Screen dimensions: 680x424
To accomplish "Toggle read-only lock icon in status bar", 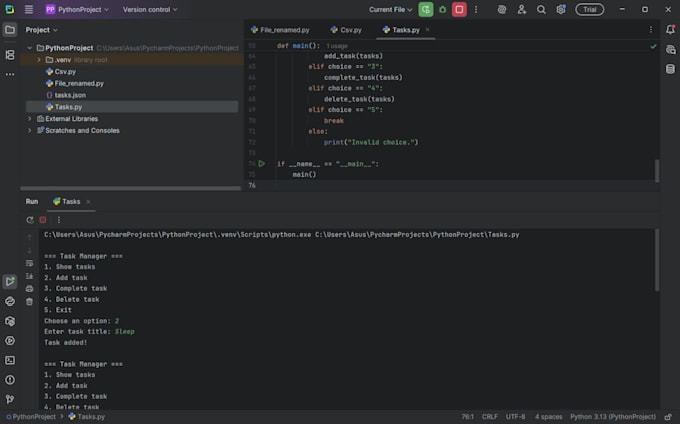I will click(668, 417).
